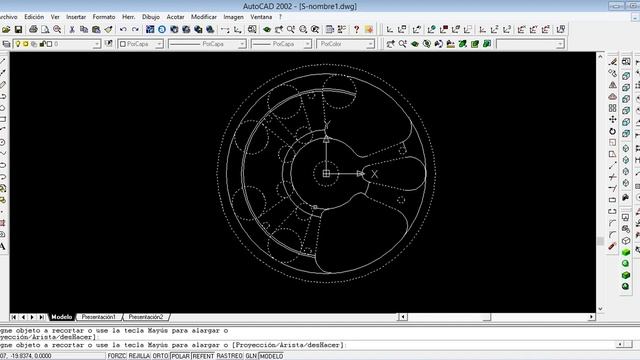
Task: Click horizontal scrollbar left arrow
Action: [403, 317]
